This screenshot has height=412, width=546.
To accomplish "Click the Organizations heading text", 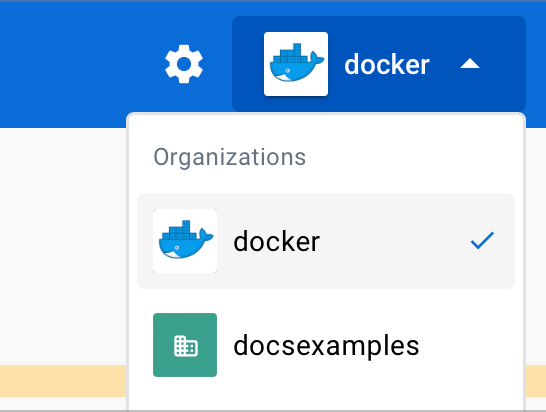I will coord(229,157).
